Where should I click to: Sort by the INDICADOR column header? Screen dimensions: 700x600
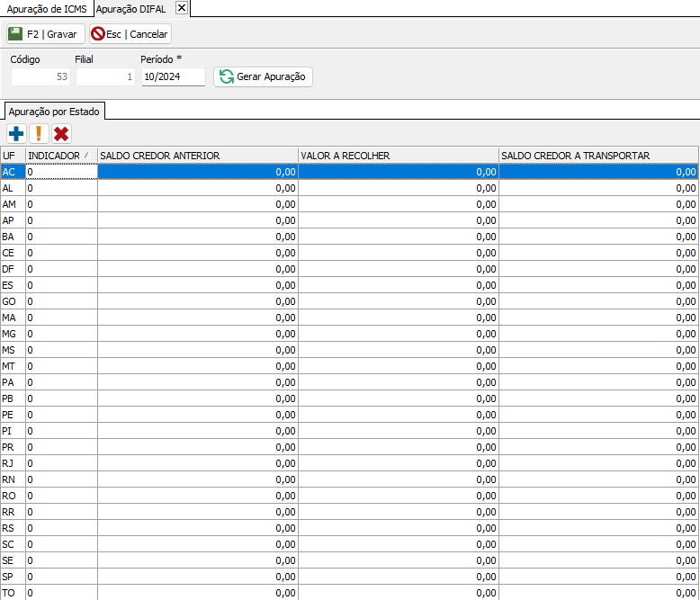coord(60,156)
